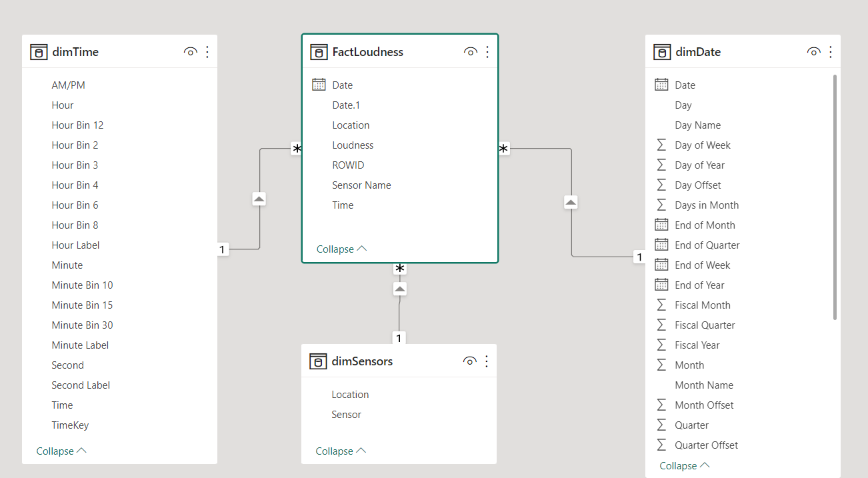Collapse the dimTime table
The height and width of the screenshot is (478, 868).
pos(61,451)
